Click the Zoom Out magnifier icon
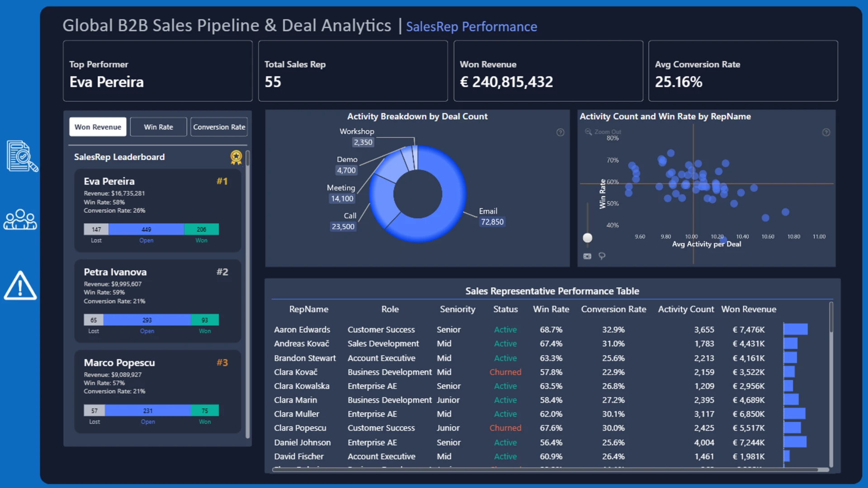The width and height of the screenshot is (868, 488). tap(588, 131)
